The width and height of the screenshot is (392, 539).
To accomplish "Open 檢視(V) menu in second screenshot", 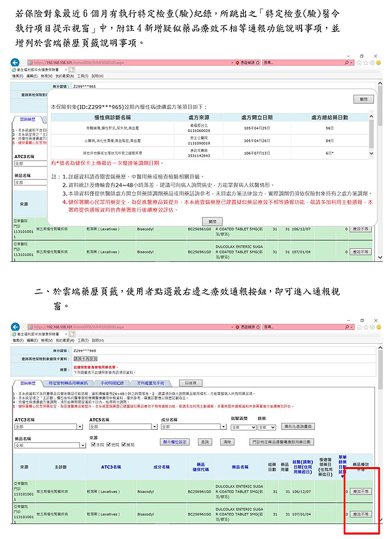I will click(46, 340).
